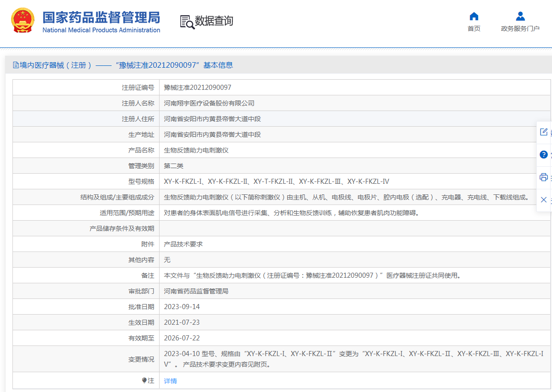
Task: Click 河南翔宇医疗设备股份有限公司 registrant name
Action: point(209,103)
